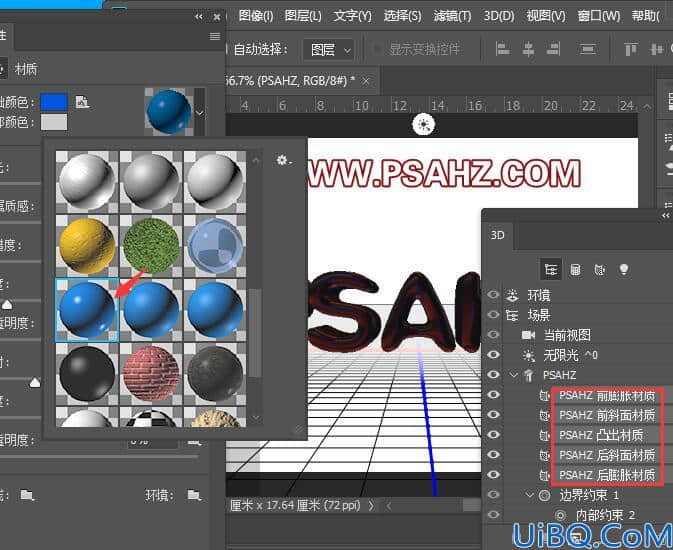Filter 3D panel by materials
Viewport: 673px width, 550px height.
pyautogui.click(x=600, y=270)
